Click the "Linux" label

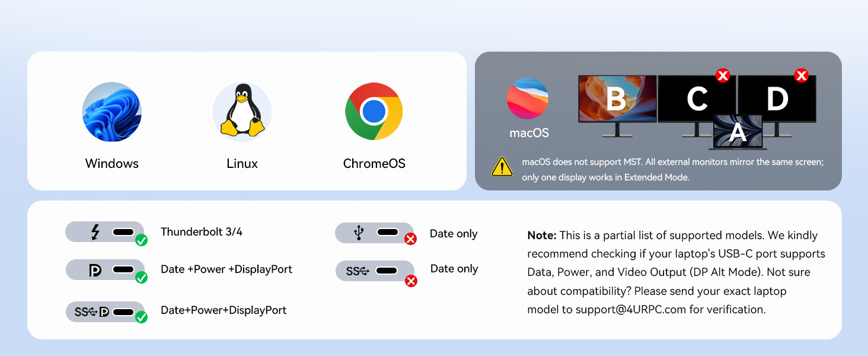pyautogui.click(x=242, y=164)
